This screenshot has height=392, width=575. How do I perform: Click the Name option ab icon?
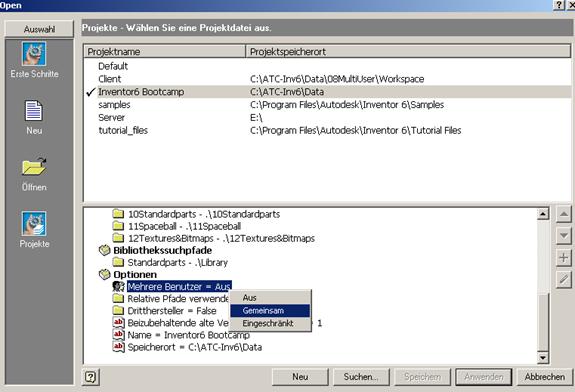point(118,335)
